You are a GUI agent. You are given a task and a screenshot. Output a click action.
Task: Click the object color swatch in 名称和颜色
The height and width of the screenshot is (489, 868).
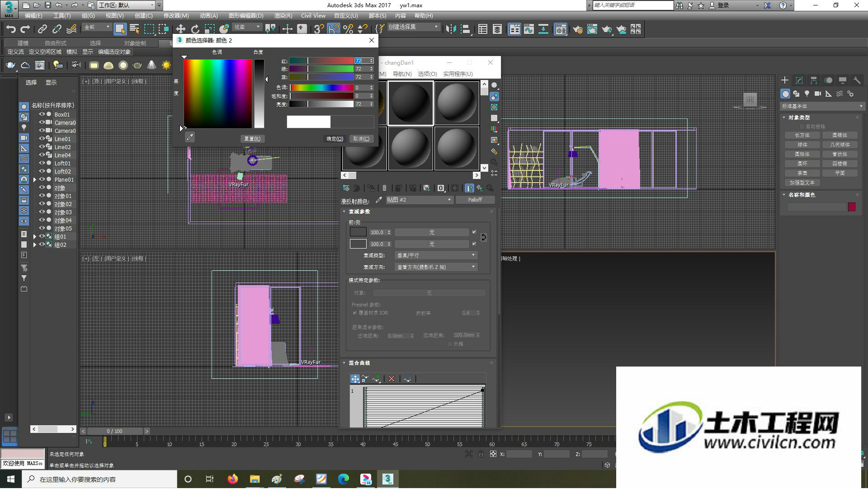[x=852, y=207]
